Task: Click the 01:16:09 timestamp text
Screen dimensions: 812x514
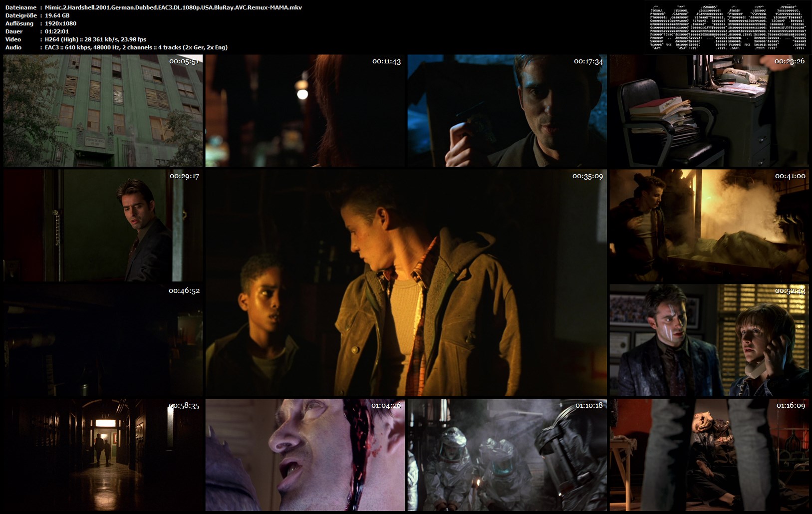Action: pos(791,406)
